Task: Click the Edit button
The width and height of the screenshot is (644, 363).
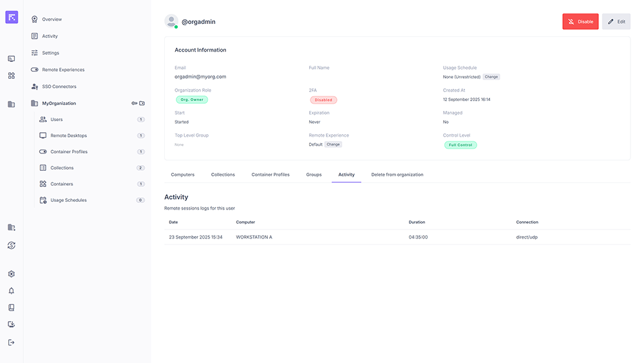Action: [616, 21]
